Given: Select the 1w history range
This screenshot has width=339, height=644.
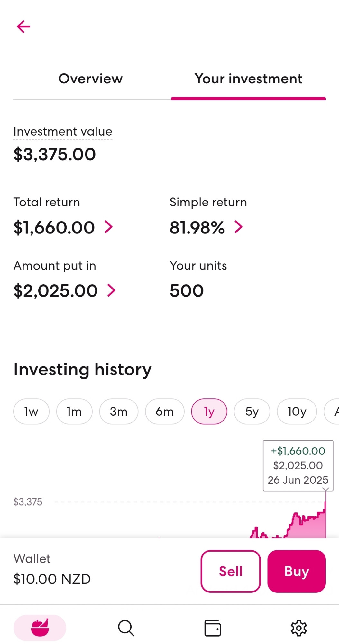Looking at the screenshot, I should (x=31, y=412).
